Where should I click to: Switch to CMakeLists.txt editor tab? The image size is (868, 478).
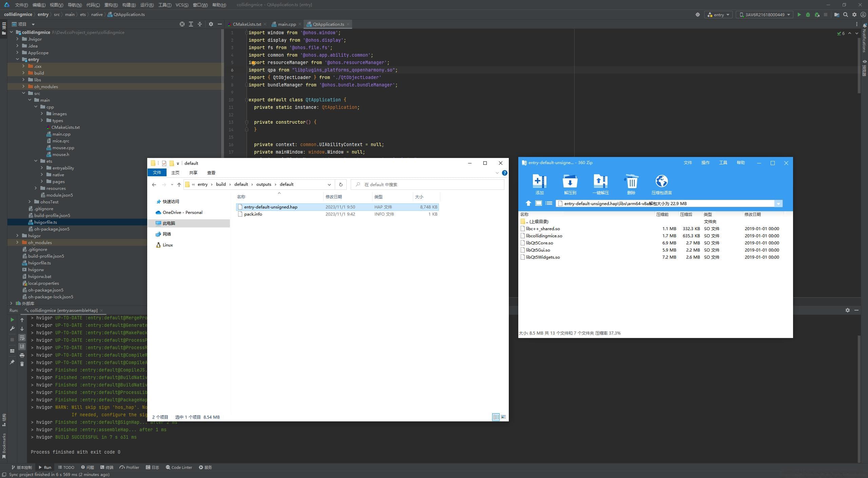click(x=247, y=24)
